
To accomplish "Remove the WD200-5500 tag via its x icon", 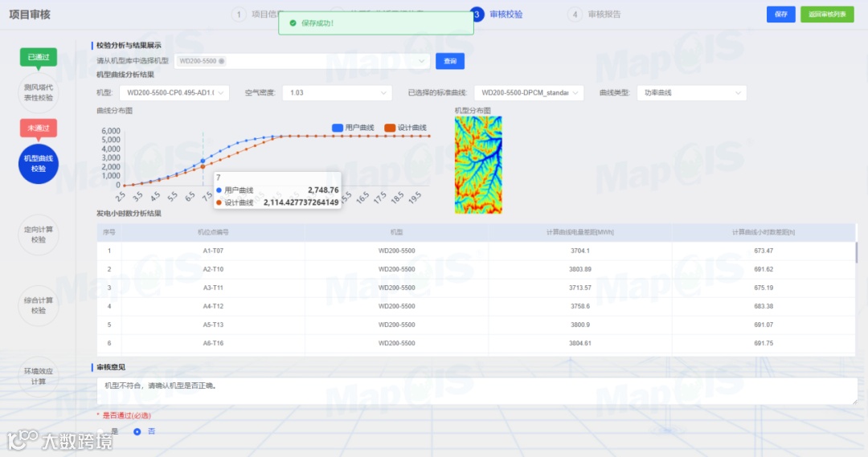I will coord(222,61).
